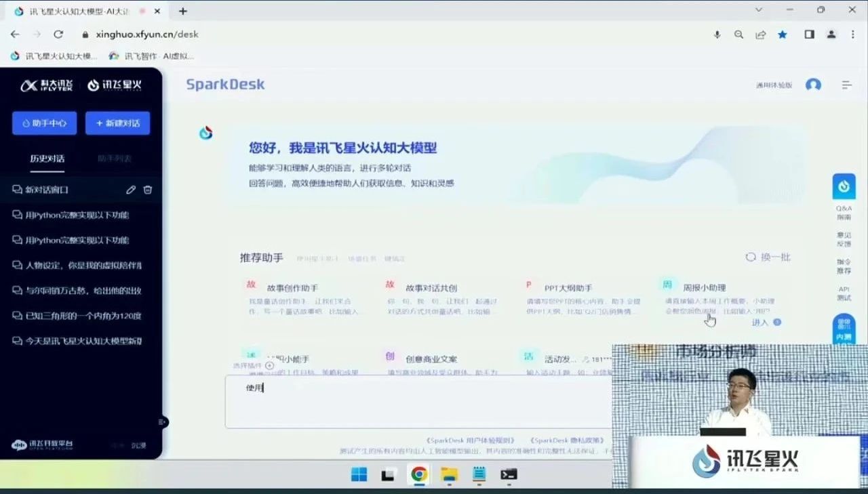Open the notepad icon on the taskbar

479,474
